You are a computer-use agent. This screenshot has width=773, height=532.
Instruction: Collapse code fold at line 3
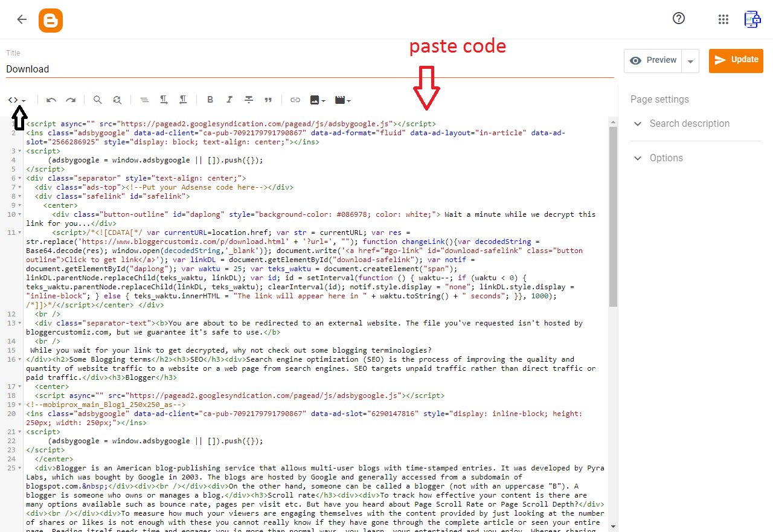tap(21, 151)
